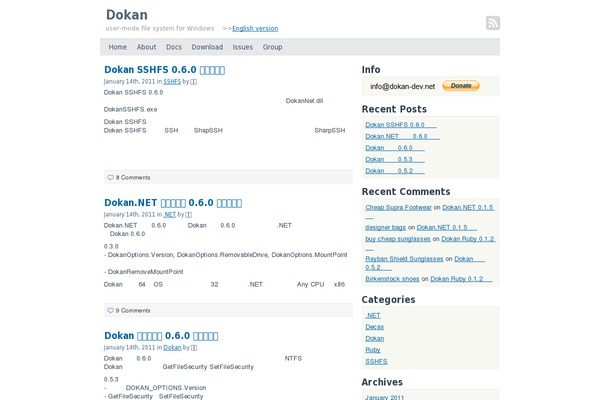Image resolution: width=600 pixels, height=400 pixels.
Task: Click .NET category in second post's meta line
Action: tap(170, 215)
